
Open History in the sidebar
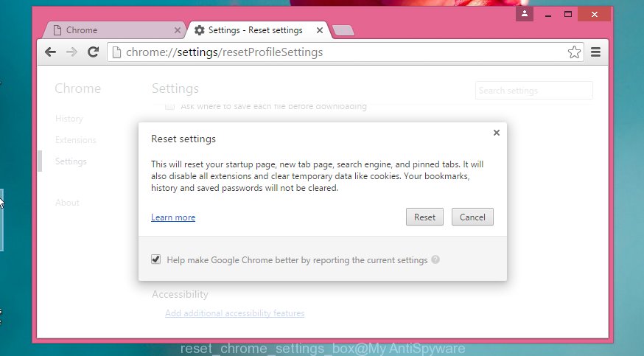69,119
